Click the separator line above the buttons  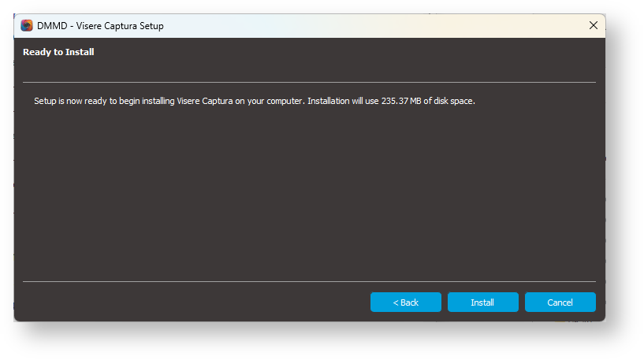pos(309,281)
